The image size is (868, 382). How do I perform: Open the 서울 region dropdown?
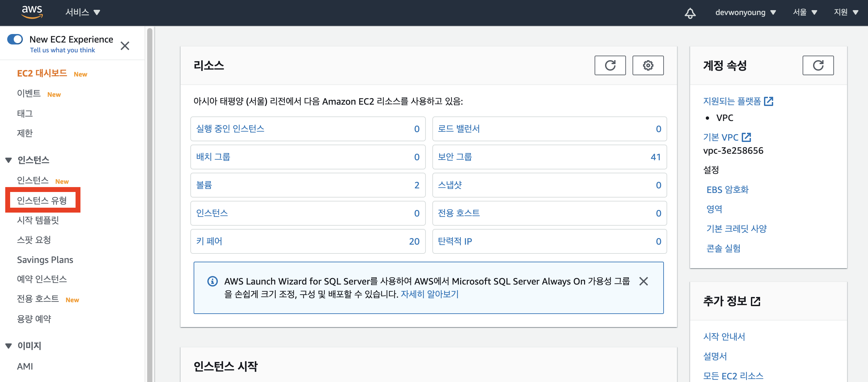[x=805, y=12]
